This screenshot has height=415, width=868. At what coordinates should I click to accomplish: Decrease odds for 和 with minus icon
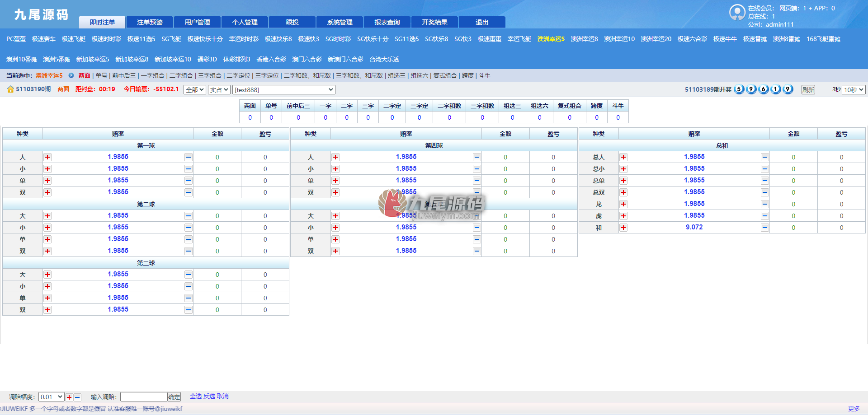[765, 228]
